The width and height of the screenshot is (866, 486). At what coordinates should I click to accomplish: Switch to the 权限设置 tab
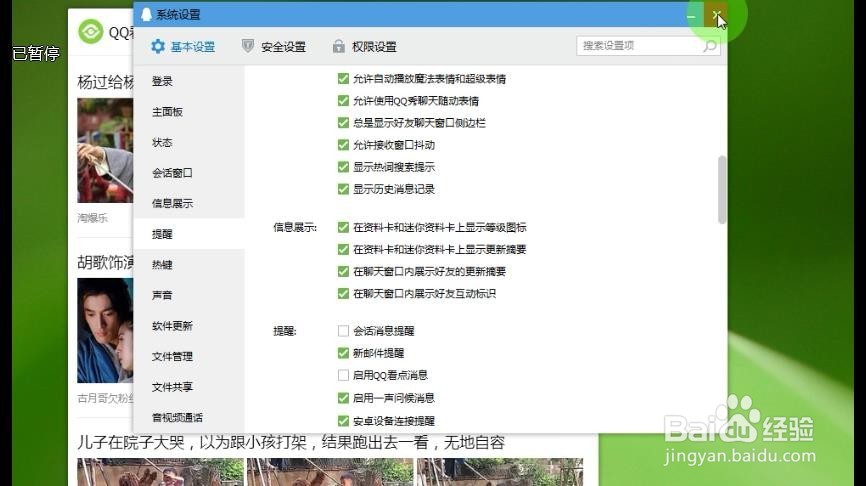pos(365,47)
